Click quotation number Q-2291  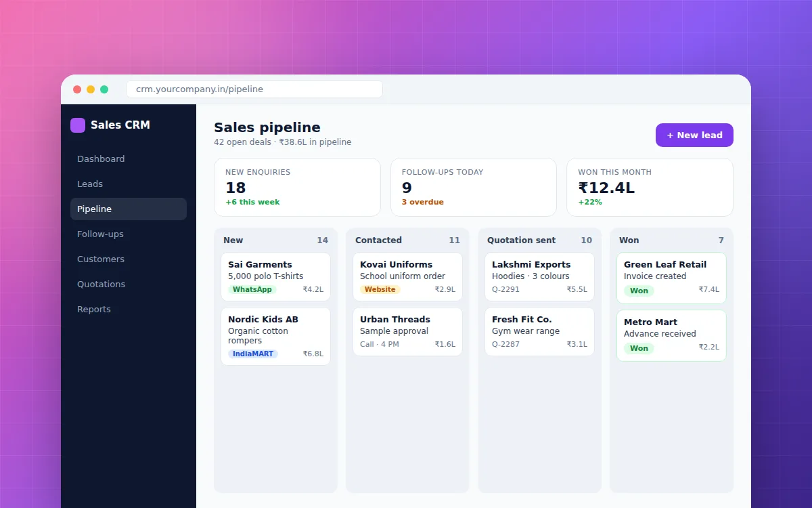505,289
